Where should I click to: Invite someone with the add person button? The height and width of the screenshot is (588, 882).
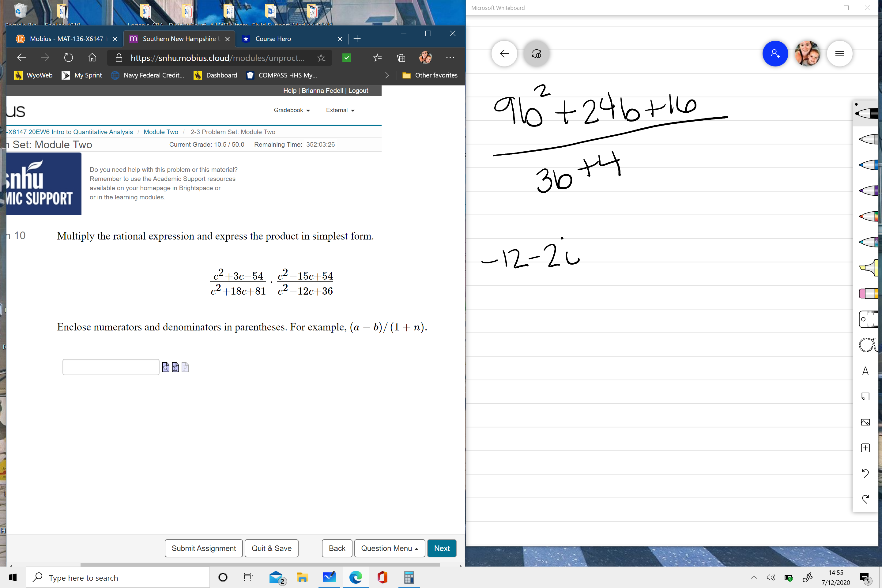[775, 54]
